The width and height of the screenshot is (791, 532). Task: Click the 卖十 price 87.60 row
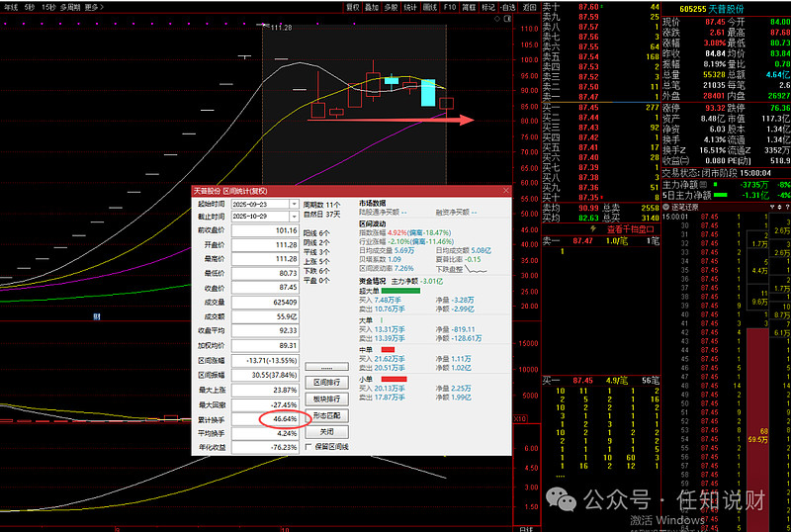tap(601, 7)
